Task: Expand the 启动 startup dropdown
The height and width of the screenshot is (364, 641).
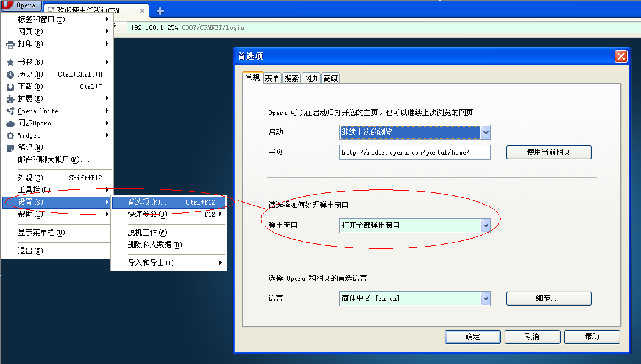Action: [x=485, y=133]
